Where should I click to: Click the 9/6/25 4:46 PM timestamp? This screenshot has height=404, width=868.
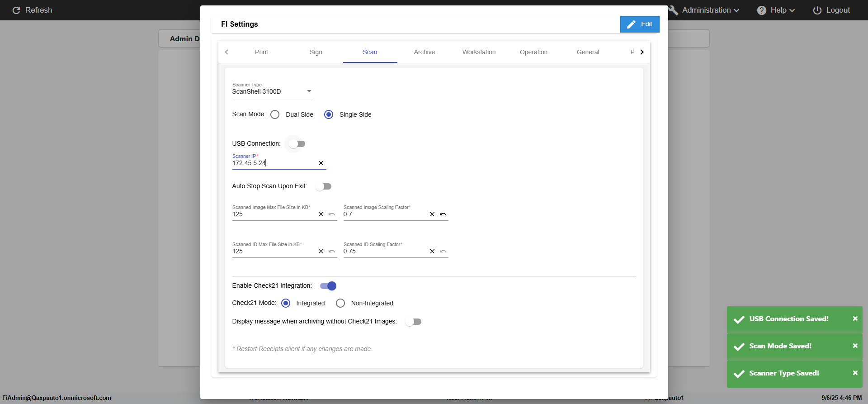842,398
